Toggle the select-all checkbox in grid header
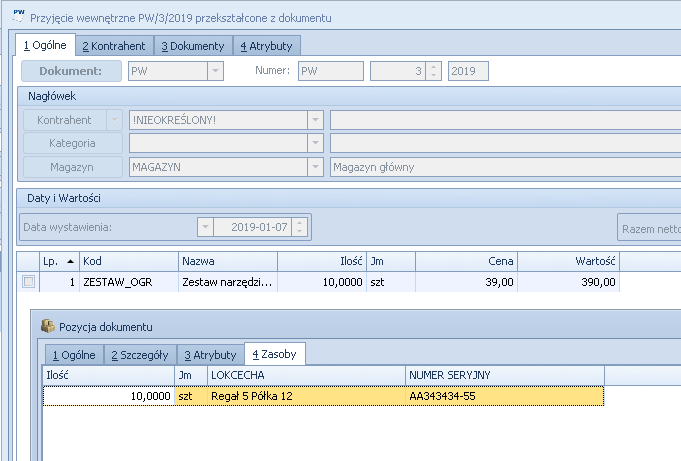 tap(28, 261)
